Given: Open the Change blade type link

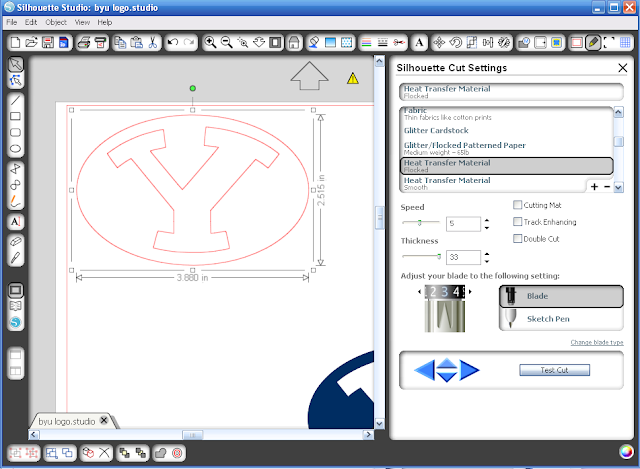Looking at the screenshot, I should point(597,342).
